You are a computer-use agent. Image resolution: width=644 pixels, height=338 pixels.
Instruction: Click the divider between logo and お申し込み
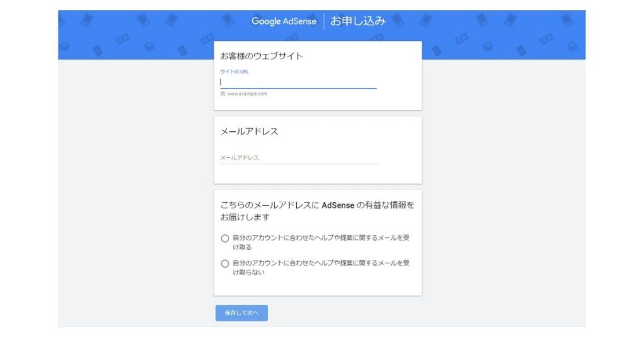pyautogui.click(x=324, y=21)
